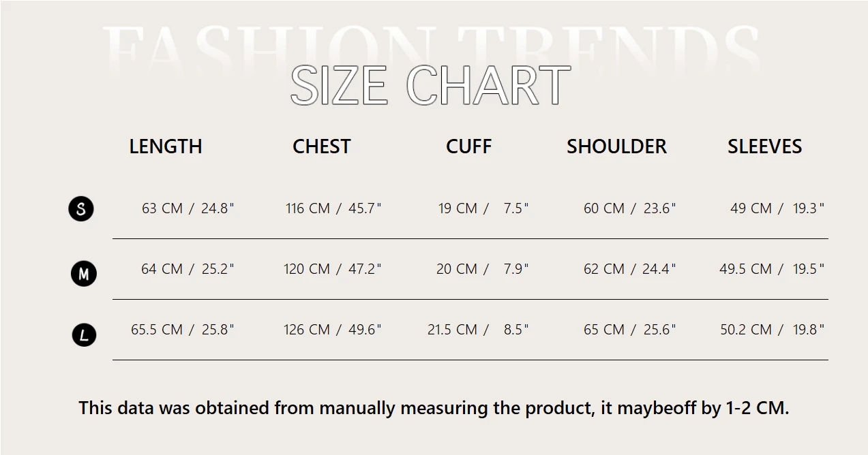Select the SHOULDER column heading
The height and width of the screenshot is (455, 868).
(616, 146)
